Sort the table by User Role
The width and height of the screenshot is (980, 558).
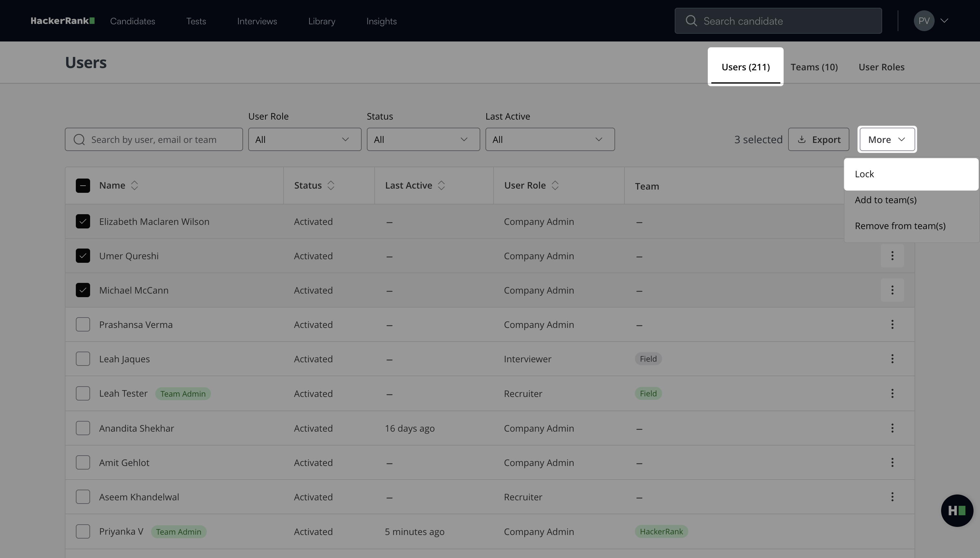tap(554, 185)
